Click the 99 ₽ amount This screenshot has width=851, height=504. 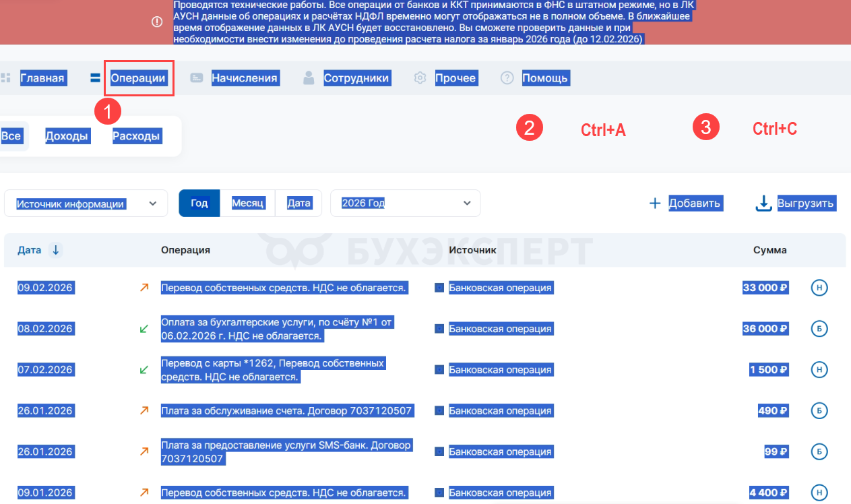click(777, 451)
